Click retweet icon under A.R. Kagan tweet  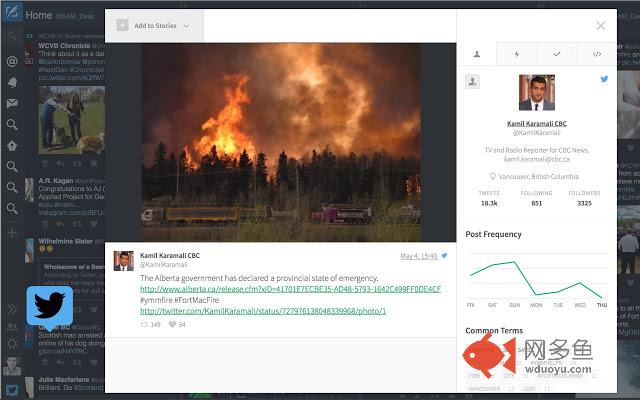point(77,224)
